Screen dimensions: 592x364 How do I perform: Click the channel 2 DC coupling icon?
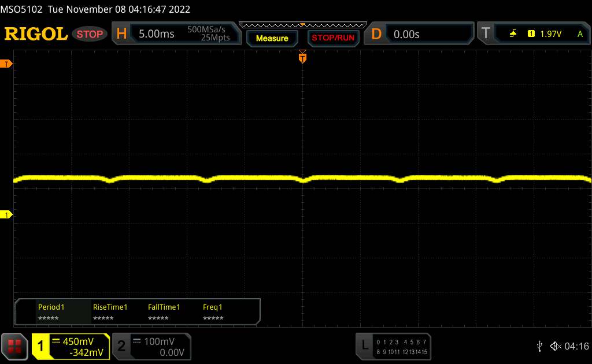[136, 341]
